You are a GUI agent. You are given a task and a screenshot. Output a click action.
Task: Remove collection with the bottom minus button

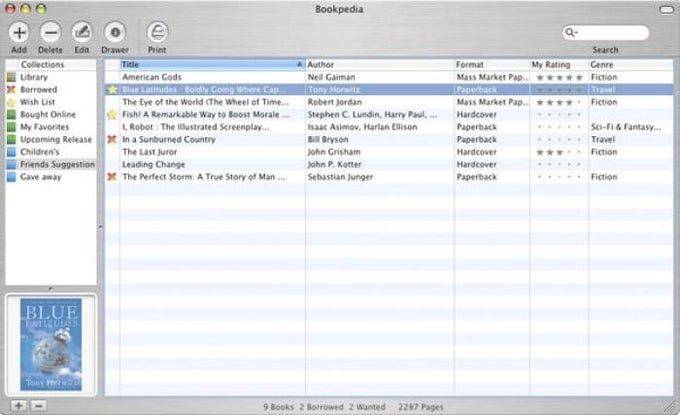pos(38,406)
